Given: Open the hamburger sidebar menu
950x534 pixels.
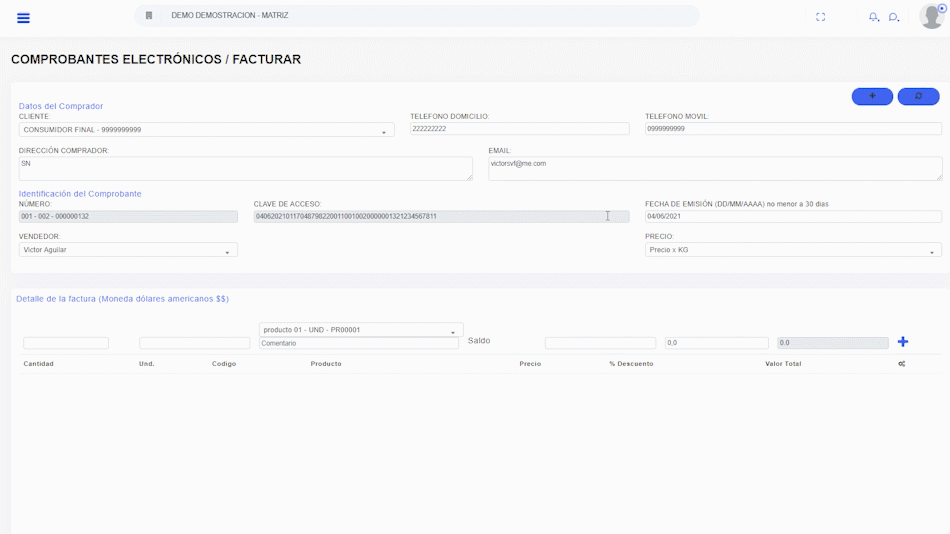Looking at the screenshot, I should (23, 18).
